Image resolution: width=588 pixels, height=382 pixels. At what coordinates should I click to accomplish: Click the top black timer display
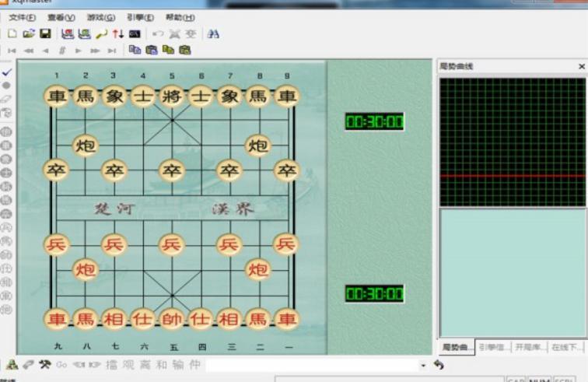(x=374, y=121)
